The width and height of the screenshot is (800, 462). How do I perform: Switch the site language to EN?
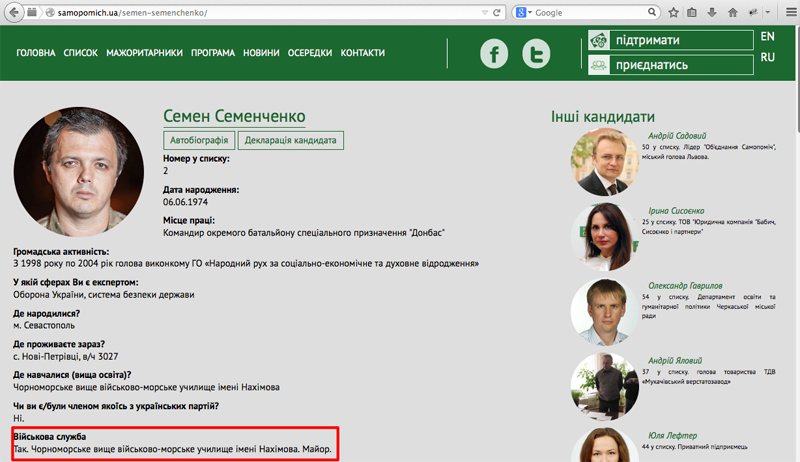click(768, 37)
